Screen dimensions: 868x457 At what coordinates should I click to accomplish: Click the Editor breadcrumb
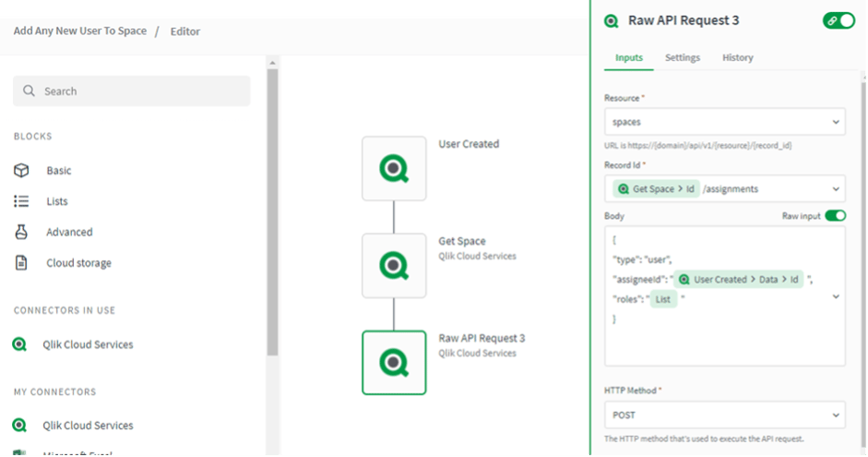pos(184,31)
